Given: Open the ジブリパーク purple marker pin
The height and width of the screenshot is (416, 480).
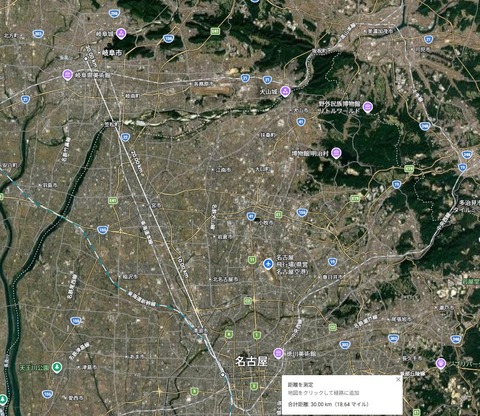Looking at the screenshot, I should pos(441,363).
